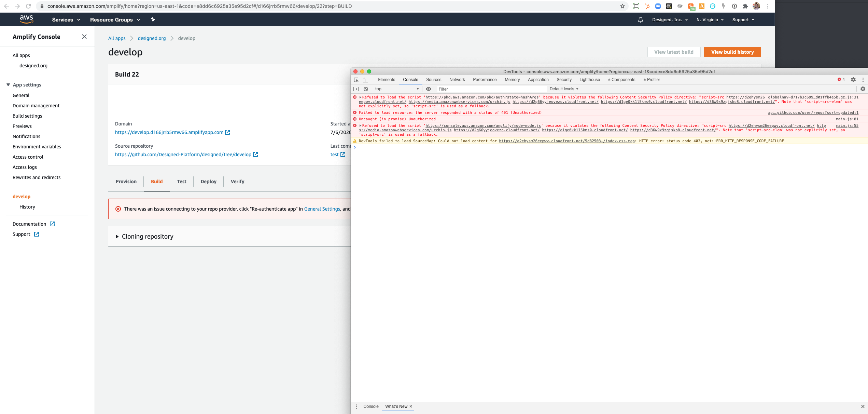The height and width of the screenshot is (414, 868).
Task: Open General Settings link in error banner
Action: point(322,209)
